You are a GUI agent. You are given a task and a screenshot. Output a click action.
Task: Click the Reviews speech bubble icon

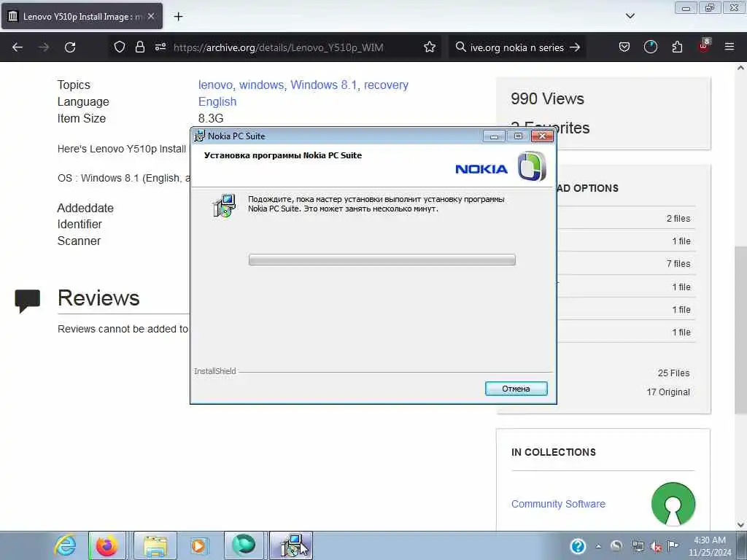[x=28, y=300]
